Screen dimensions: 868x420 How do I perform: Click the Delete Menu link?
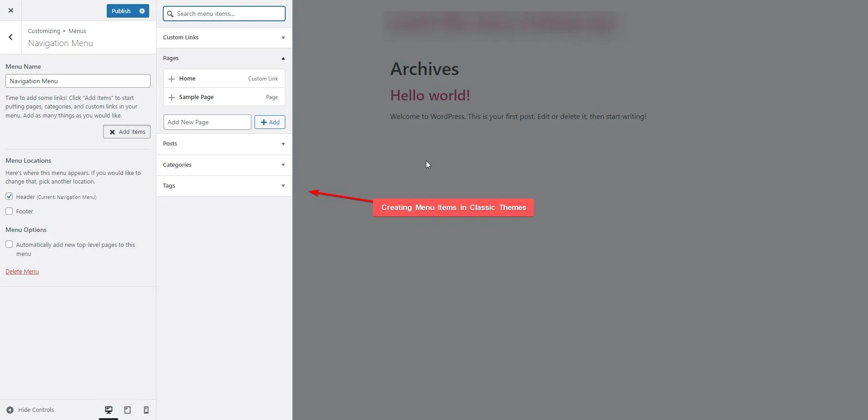pos(22,271)
